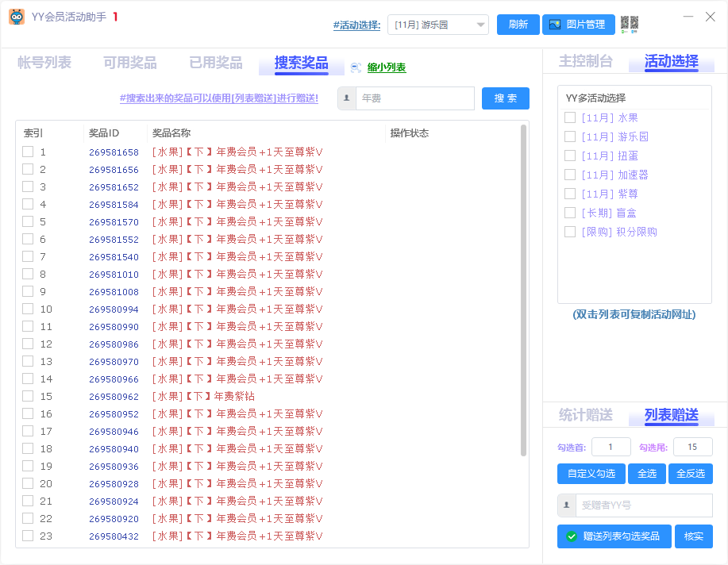This screenshot has height=565, width=728.
Task: Click the 奖品名称 column header
Action: [x=171, y=133]
